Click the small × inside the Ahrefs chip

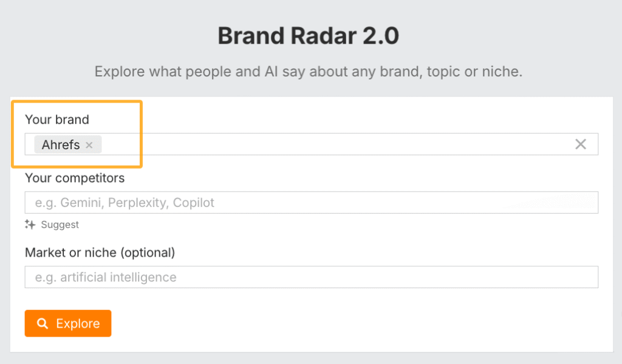pyautogui.click(x=89, y=145)
